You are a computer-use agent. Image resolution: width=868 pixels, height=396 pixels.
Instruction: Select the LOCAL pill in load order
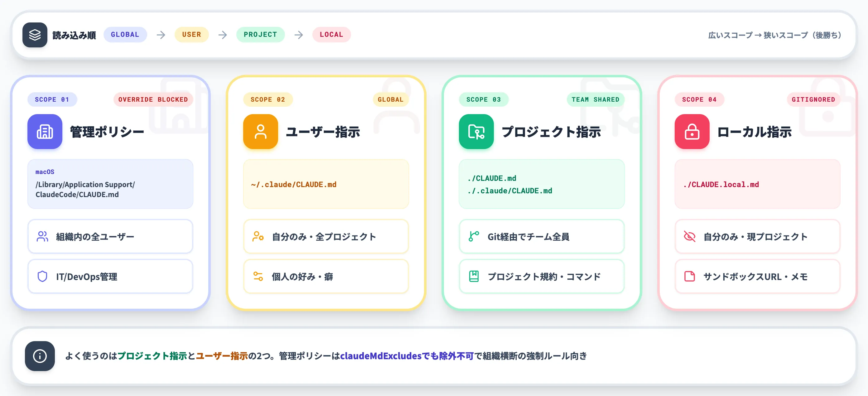click(331, 35)
